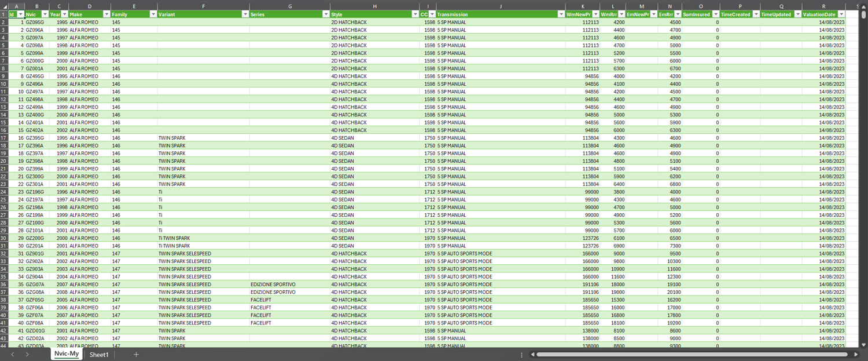The width and height of the screenshot is (868, 361).
Task: Select 5 SP AUTO SPORTS MODE cell in row 32
Action: [501, 253]
